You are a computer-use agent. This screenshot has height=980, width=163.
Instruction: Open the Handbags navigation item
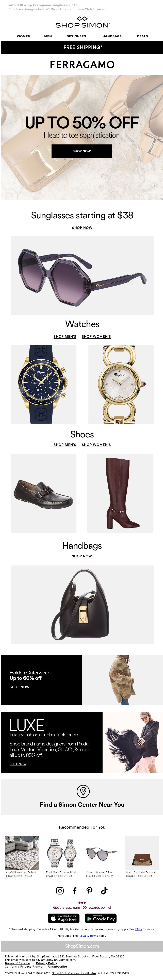click(x=112, y=37)
